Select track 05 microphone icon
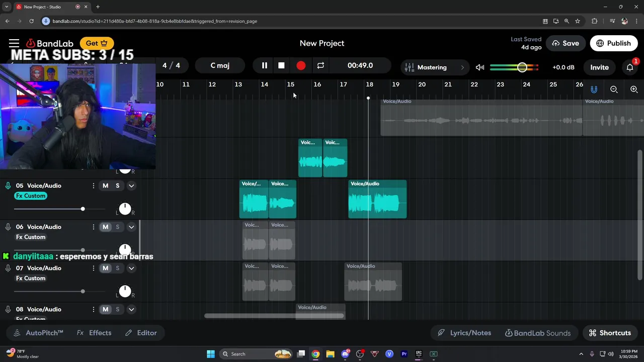The width and height of the screenshot is (644, 362). pyautogui.click(x=8, y=186)
